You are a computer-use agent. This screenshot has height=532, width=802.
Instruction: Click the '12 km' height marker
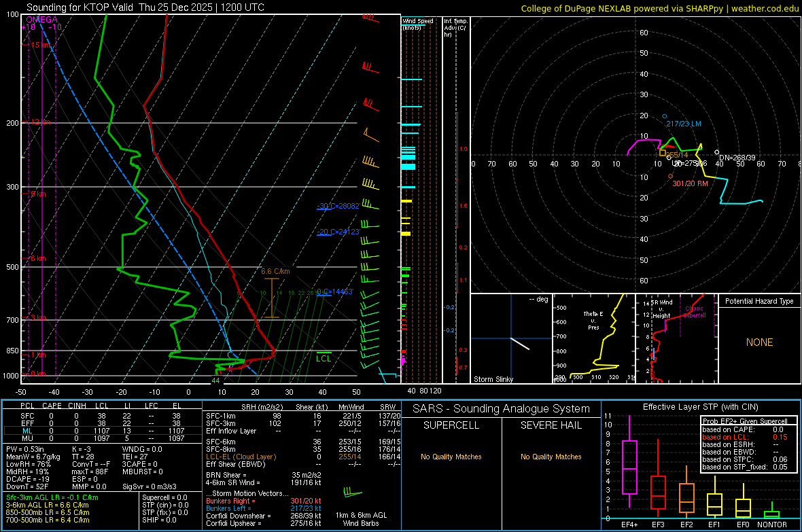click(40, 122)
